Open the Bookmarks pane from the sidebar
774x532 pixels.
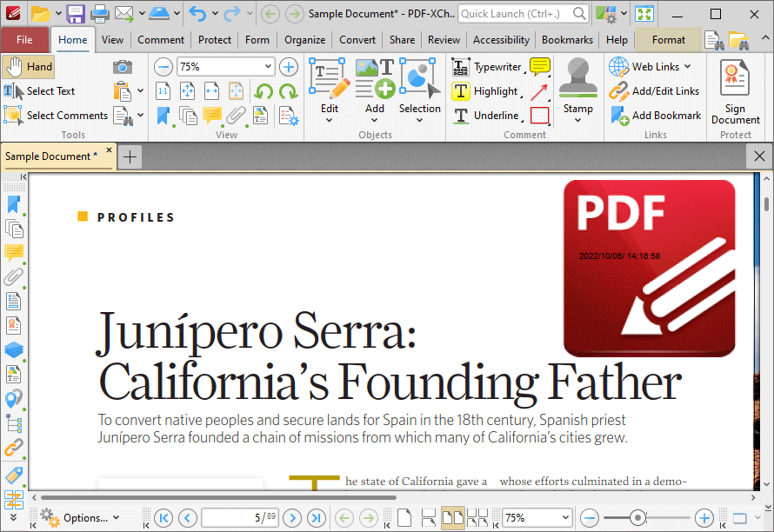pyautogui.click(x=13, y=205)
